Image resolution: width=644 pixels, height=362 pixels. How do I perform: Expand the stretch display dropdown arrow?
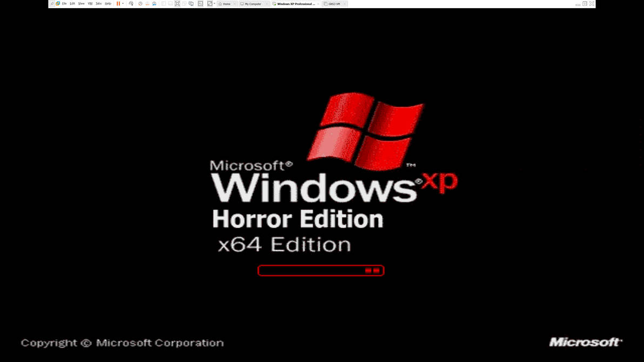pos(214,4)
